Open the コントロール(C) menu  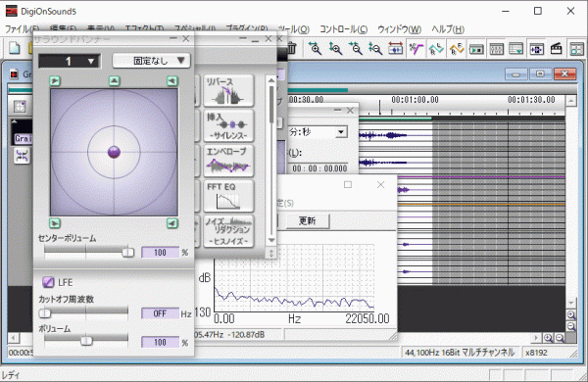[343, 29]
